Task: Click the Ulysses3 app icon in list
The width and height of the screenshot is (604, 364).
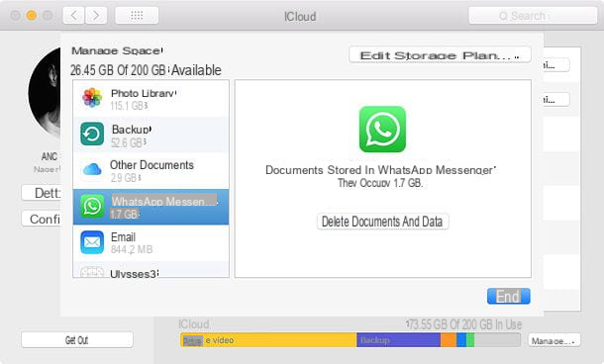Action: click(x=92, y=272)
